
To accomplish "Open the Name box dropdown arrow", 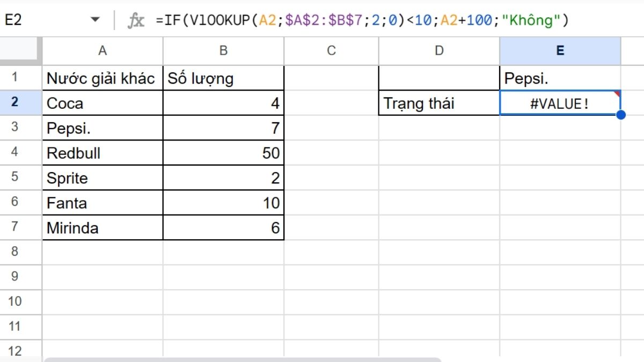I will [96, 20].
